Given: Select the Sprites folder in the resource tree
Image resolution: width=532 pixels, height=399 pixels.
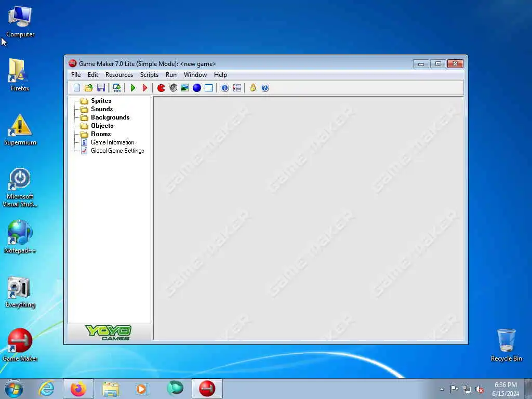Looking at the screenshot, I should click(x=101, y=101).
